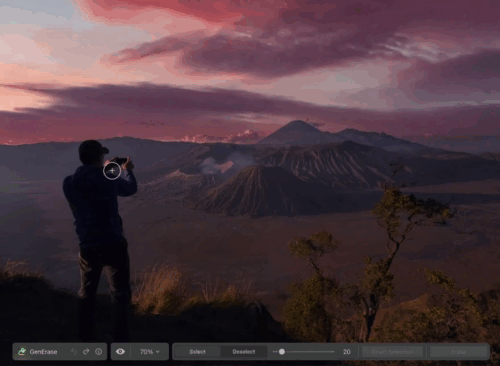
Task: Switch to Deselect mode
Action: [244, 352]
